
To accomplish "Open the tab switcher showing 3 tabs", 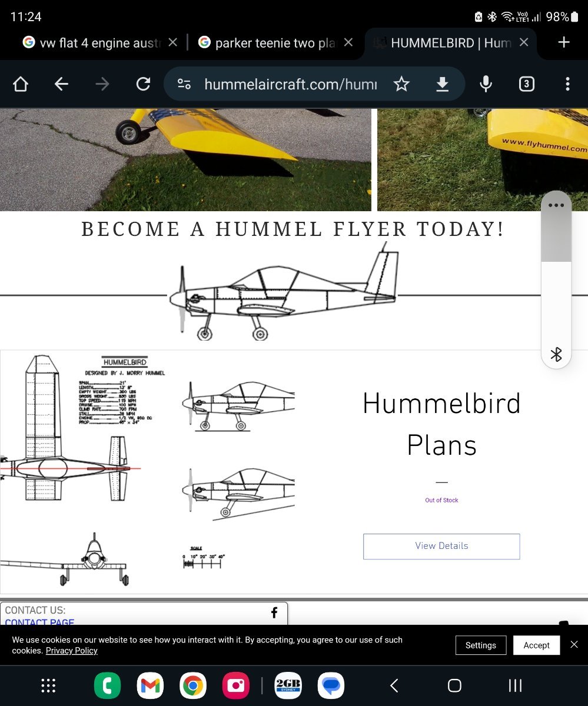I will [526, 84].
